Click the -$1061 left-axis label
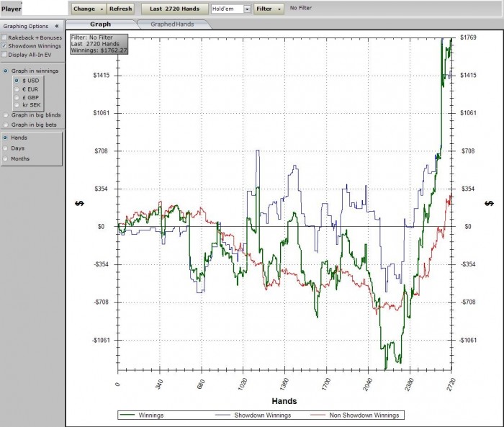The height and width of the screenshot is (427, 504). coord(101,340)
